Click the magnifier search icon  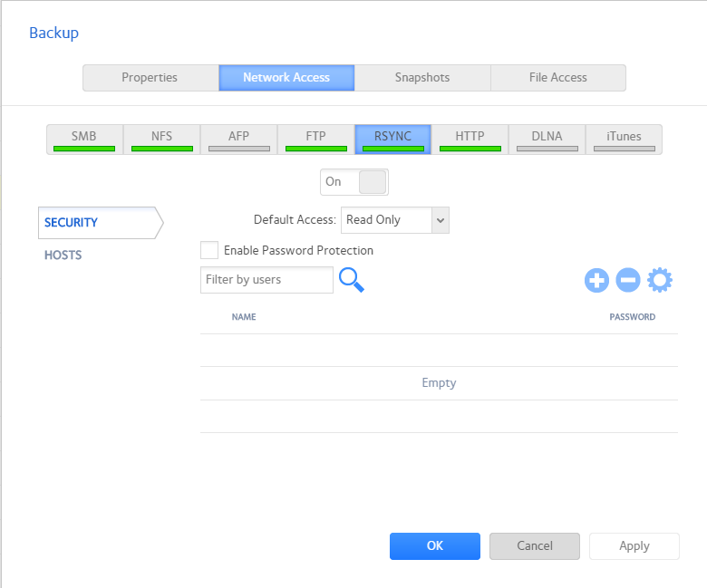(x=352, y=280)
